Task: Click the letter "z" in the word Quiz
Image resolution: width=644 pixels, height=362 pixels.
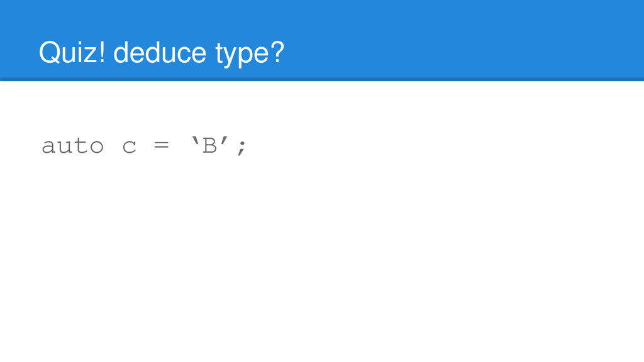Action: (x=94, y=53)
